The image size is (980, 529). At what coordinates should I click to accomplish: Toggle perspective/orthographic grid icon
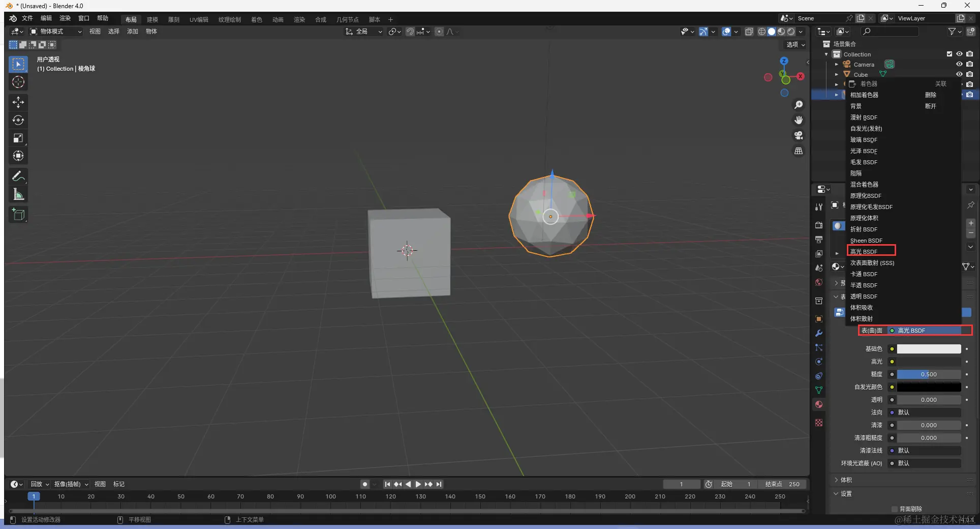coord(799,151)
